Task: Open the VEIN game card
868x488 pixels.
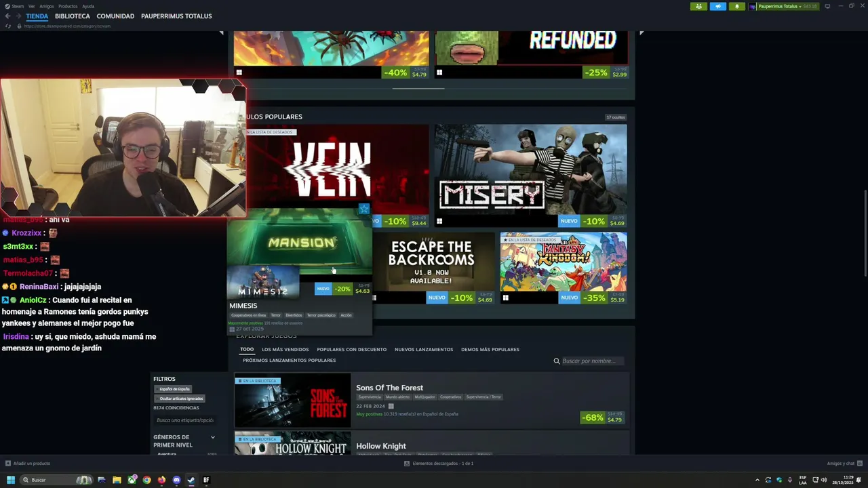Action: pyautogui.click(x=338, y=169)
